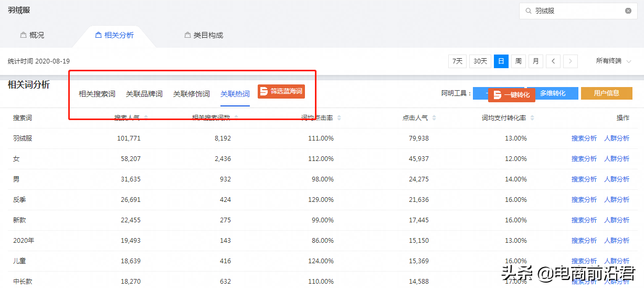Select the 月 period button
This screenshot has width=644, height=290.
click(536, 61)
